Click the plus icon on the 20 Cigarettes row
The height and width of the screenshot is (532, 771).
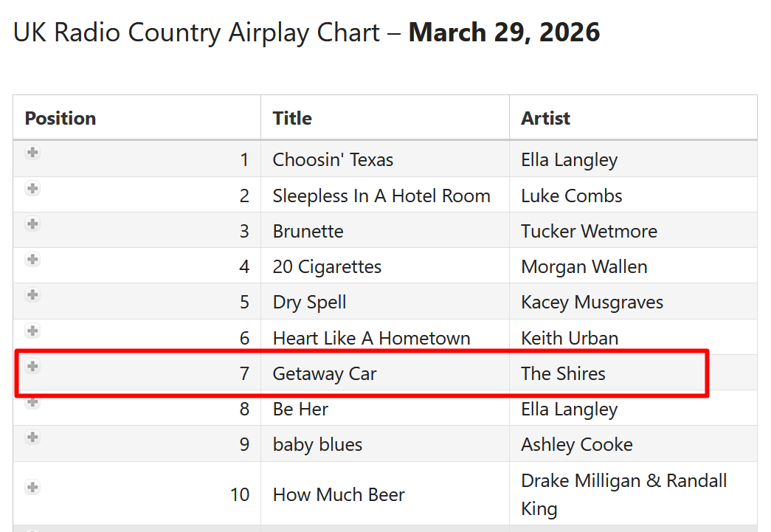tap(32, 259)
